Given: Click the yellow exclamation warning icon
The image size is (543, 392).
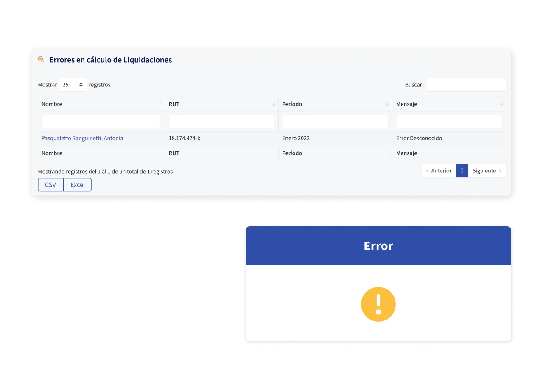Looking at the screenshot, I should pyautogui.click(x=378, y=304).
